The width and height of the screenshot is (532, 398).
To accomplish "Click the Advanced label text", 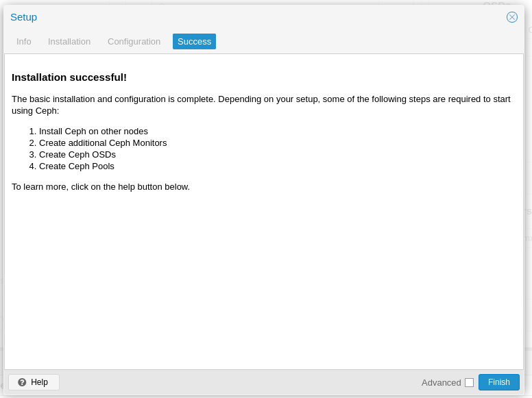I will tap(441, 382).
